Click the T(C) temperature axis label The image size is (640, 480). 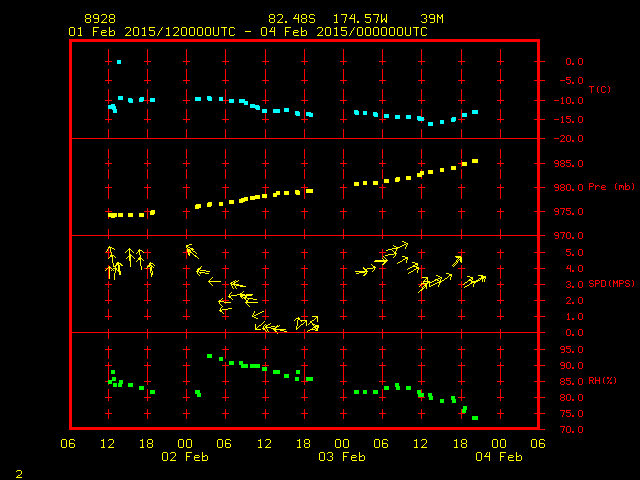(599, 89)
